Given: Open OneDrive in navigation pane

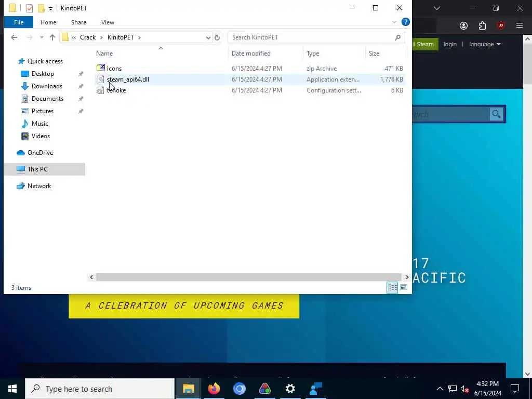Looking at the screenshot, I should pyautogui.click(x=40, y=153).
